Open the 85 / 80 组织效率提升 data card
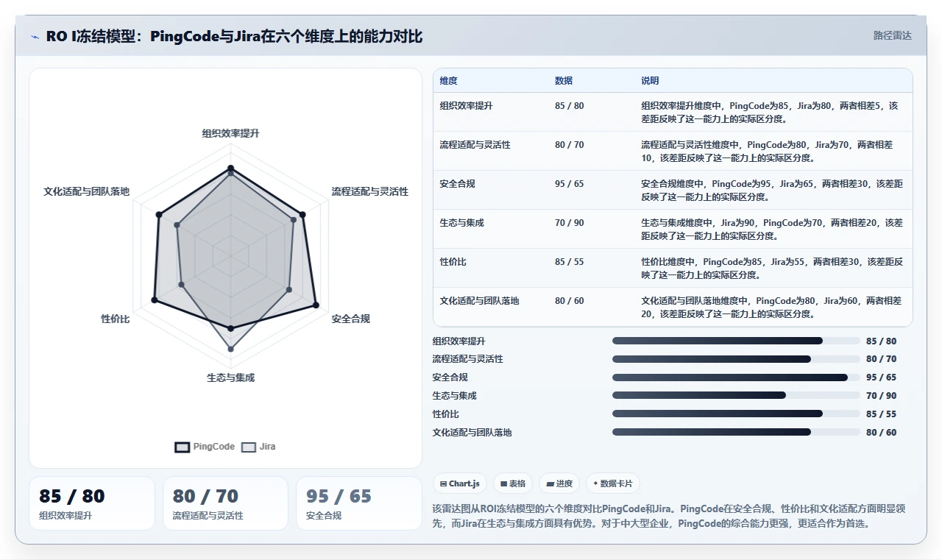 pyautogui.click(x=92, y=503)
